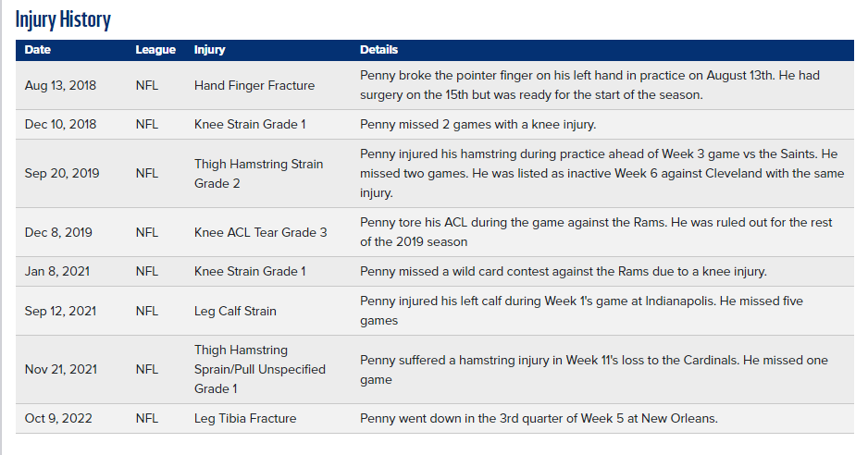Image resolution: width=868 pixels, height=455 pixels.
Task: Select the Nov 21, 2021 date cell
Action: [x=61, y=369]
